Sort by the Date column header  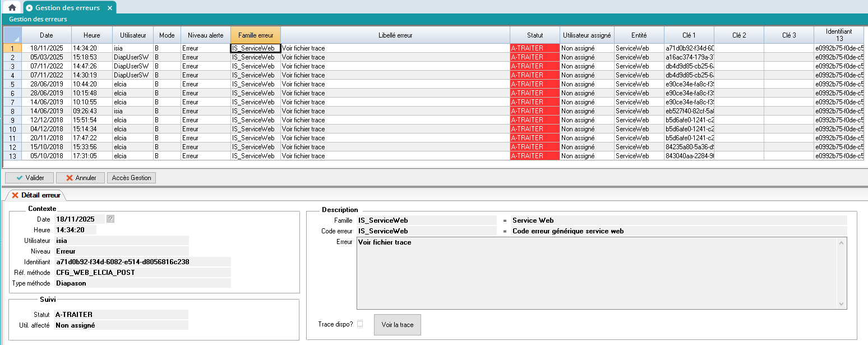click(47, 35)
